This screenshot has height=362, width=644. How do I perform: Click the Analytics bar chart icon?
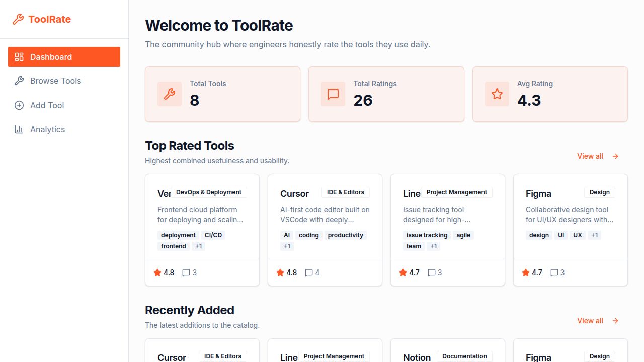(x=19, y=129)
